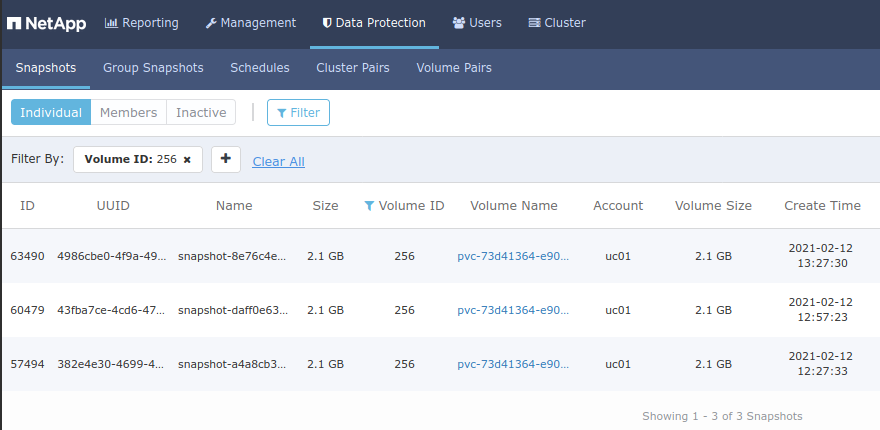Click the Clear All link
880x430 pixels.
(x=278, y=162)
